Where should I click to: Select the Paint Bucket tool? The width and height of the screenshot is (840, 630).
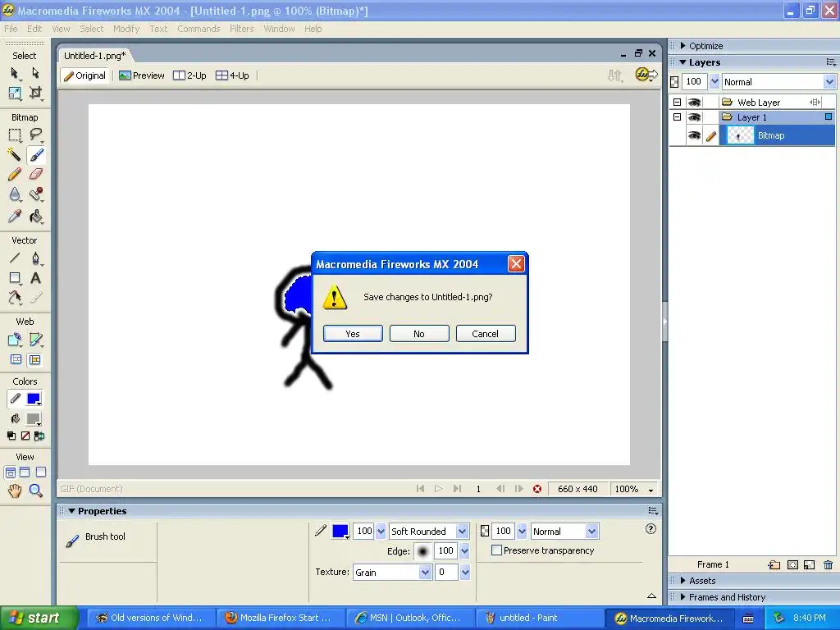click(36, 216)
